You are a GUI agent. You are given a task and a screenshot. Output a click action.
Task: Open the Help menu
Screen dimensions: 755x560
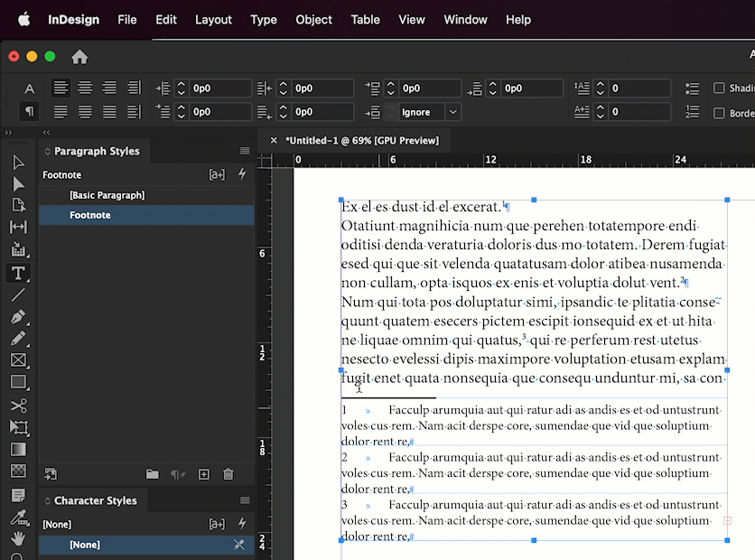[518, 20]
